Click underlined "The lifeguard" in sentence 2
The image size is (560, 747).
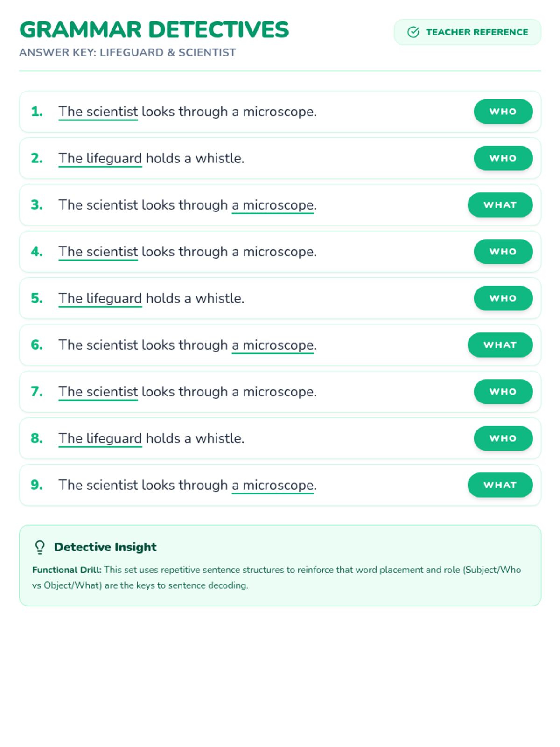point(100,159)
